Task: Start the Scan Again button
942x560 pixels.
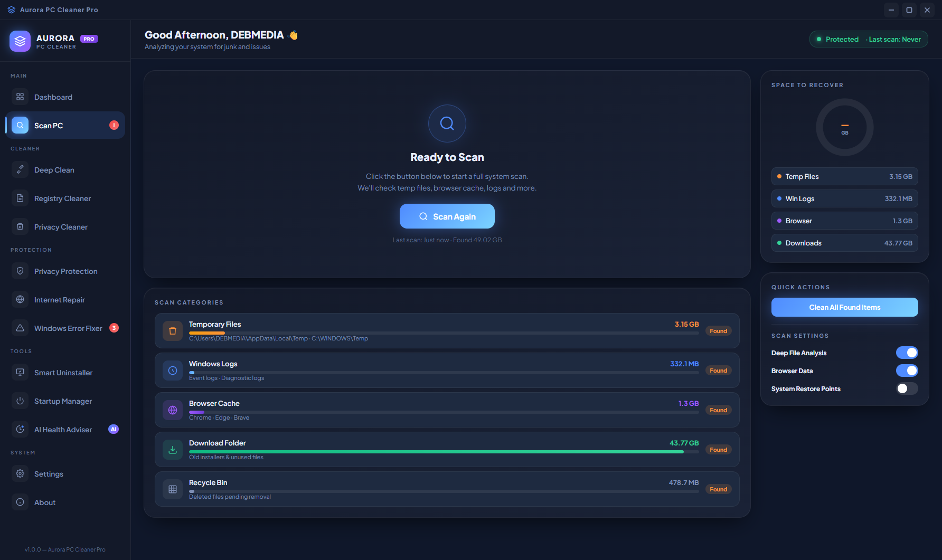Action: pos(447,216)
